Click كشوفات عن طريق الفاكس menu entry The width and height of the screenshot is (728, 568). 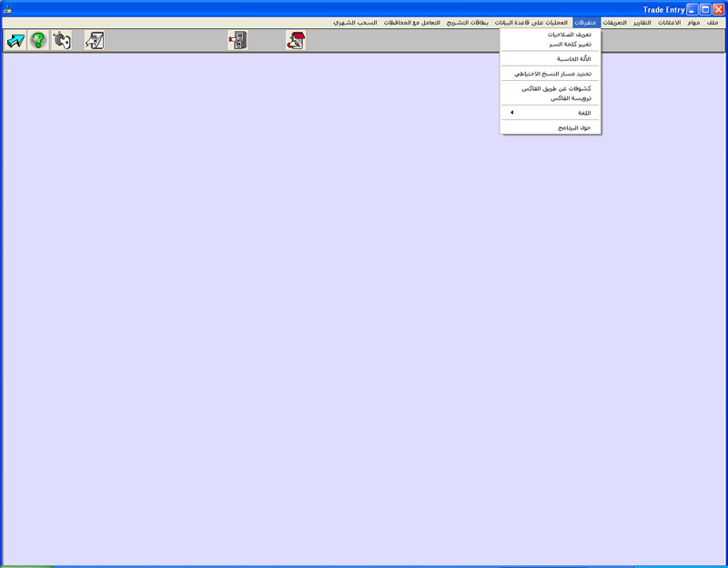[556, 88]
